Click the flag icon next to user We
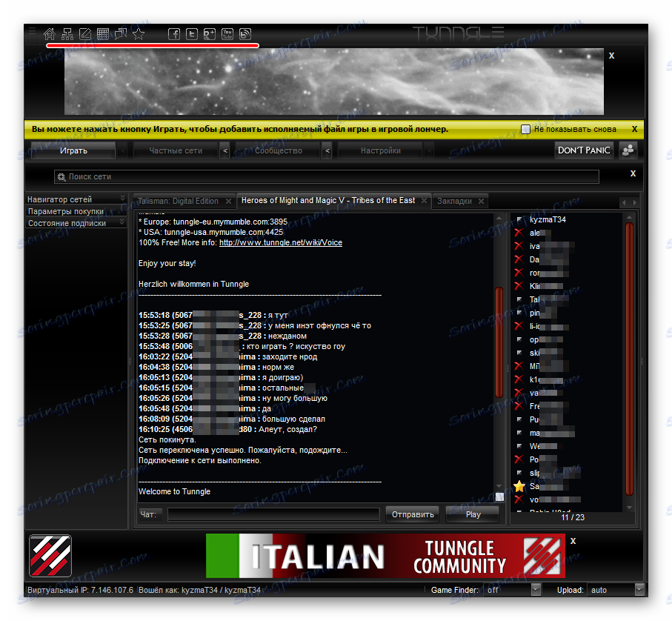672x621 pixels. (x=519, y=445)
